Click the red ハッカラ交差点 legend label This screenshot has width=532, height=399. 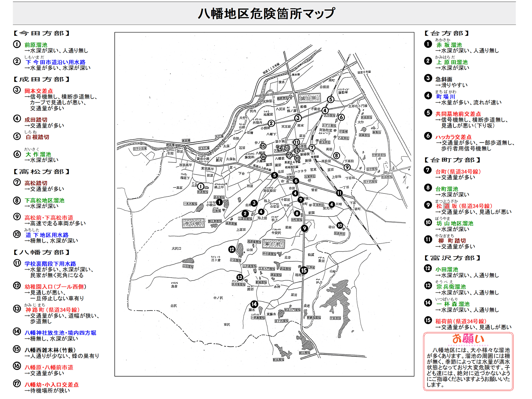click(453, 137)
